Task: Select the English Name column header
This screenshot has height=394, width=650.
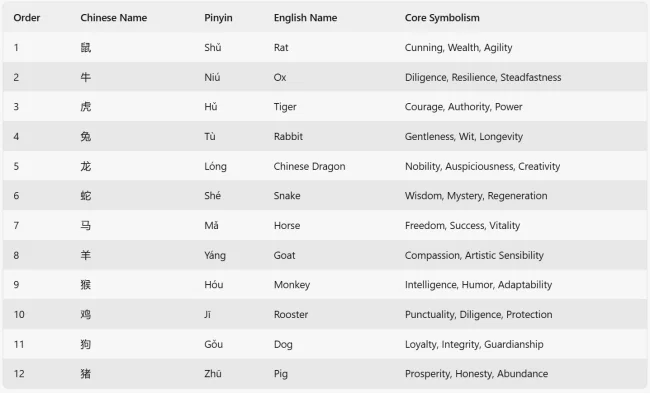Action: pos(306,18)
